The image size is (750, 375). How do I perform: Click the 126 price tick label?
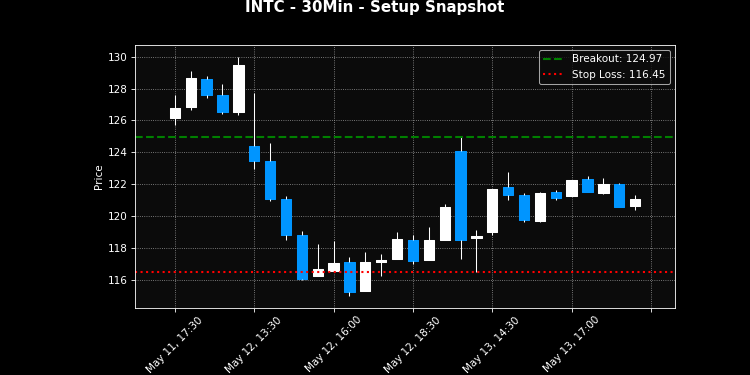[118, 121]
